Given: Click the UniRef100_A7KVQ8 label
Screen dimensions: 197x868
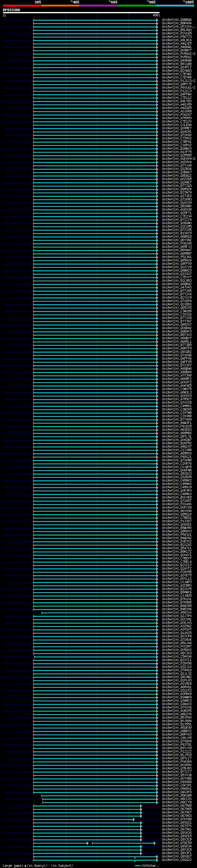Looking at the screenshot, I should coord(176,819).
